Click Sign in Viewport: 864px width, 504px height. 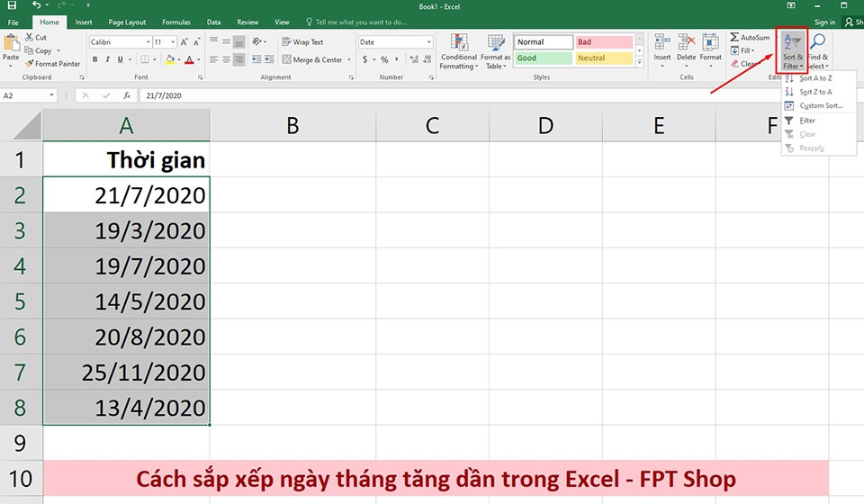(824, 22)
